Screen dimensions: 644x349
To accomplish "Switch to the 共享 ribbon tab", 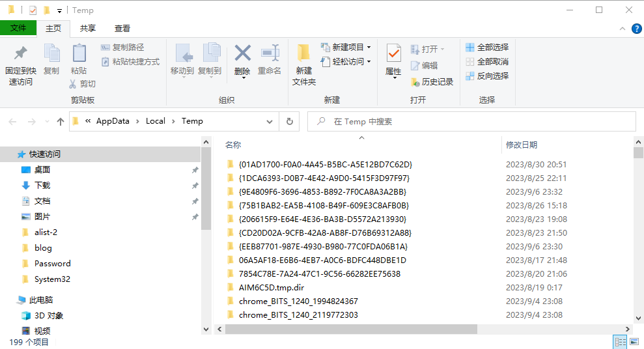I will point(87,29).
